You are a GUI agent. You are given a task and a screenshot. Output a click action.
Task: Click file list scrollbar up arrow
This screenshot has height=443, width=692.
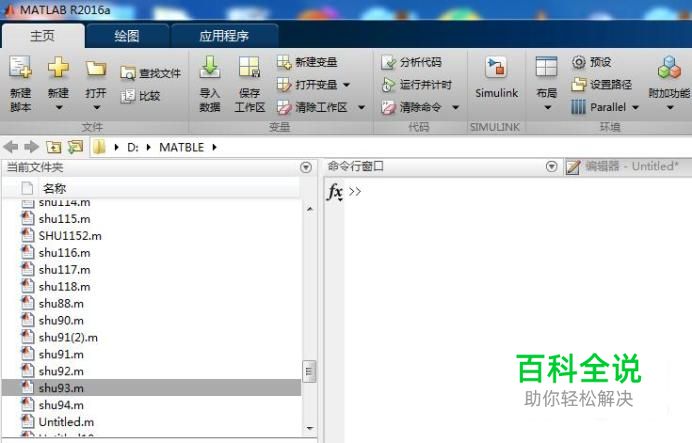pyautogui.click(x=310, y=209)
